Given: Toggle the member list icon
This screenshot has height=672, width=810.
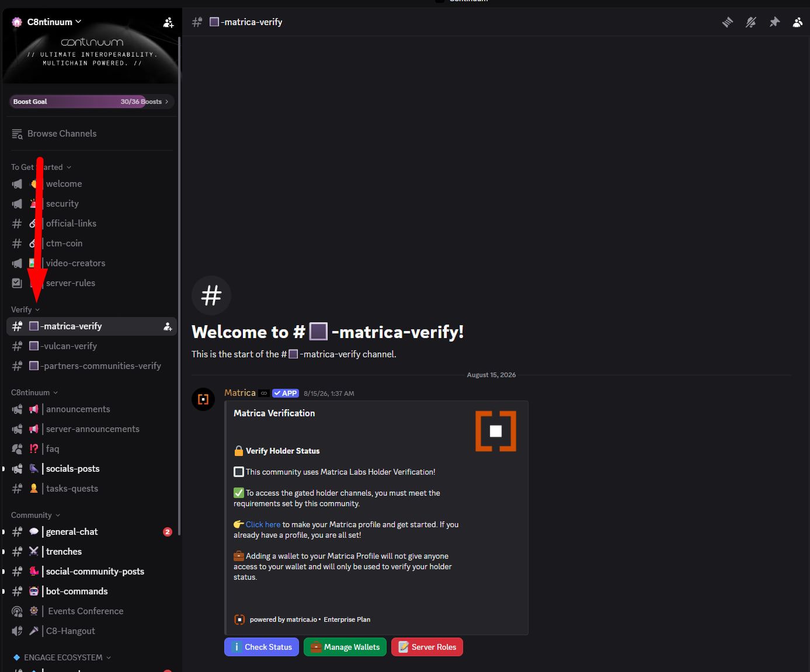Looking at the screenshot, I should click(x=797, y=22).
